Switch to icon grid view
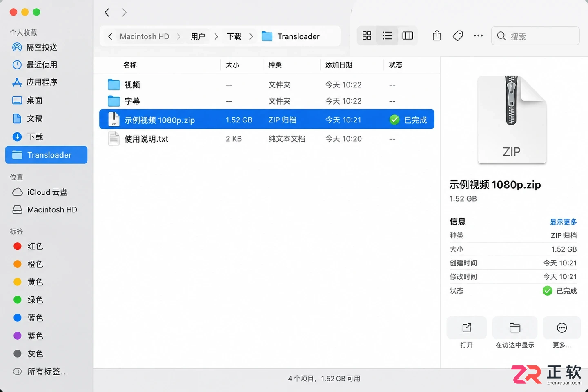This screenshot has height=392, width=588. click(367, 36)
